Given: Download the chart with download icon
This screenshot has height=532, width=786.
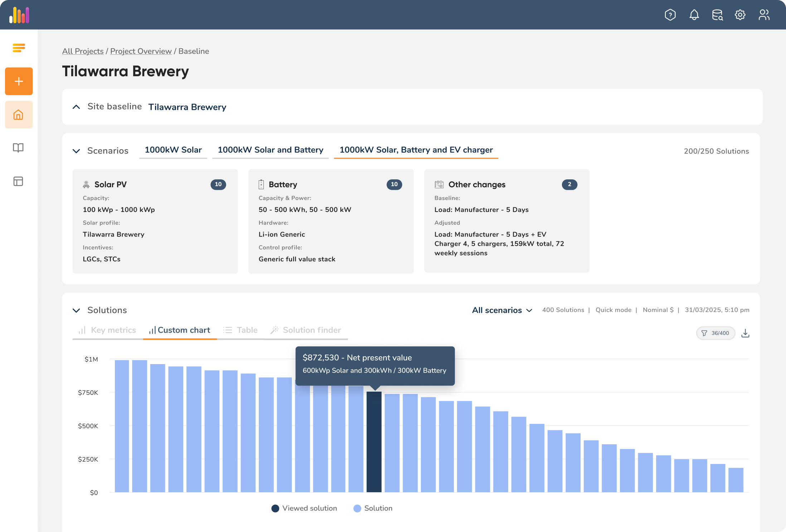Looking at the screenshot, I should click(745, 333).
